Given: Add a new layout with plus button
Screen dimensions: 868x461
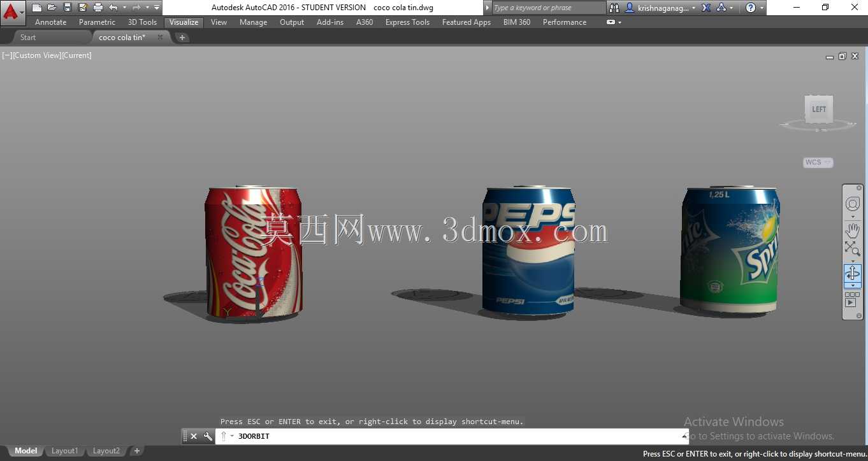Looking at the screenshot, I should pos(136,451).
